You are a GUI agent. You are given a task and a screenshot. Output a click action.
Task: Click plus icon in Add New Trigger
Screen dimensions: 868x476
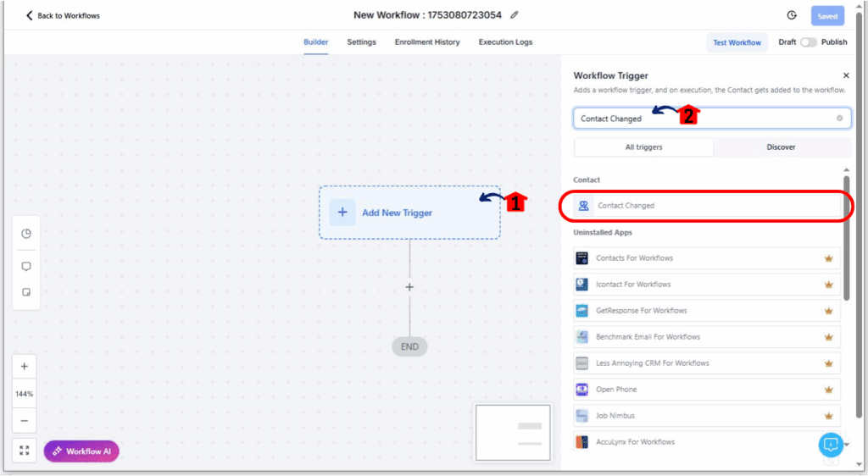(x=342, y=213)
